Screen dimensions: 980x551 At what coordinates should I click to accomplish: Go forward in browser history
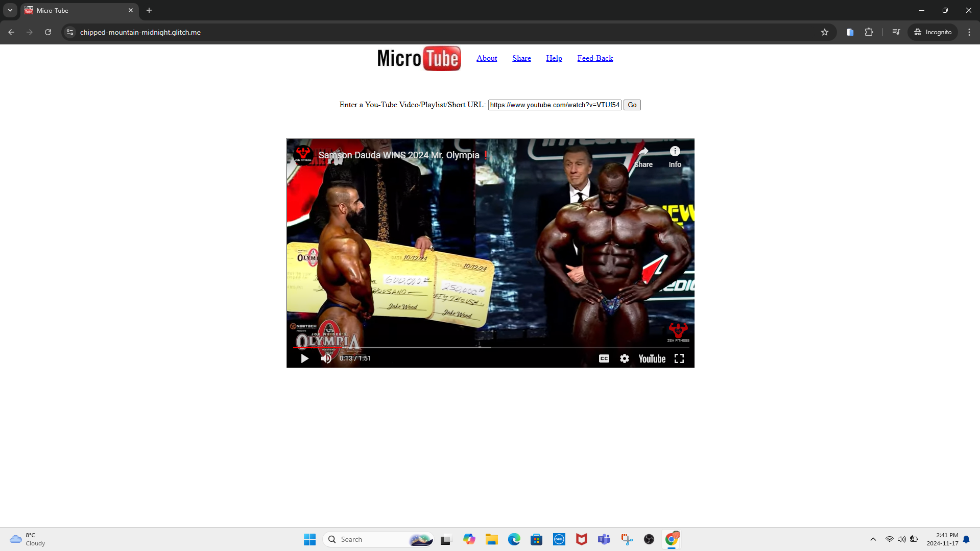(x=30, y=32)
